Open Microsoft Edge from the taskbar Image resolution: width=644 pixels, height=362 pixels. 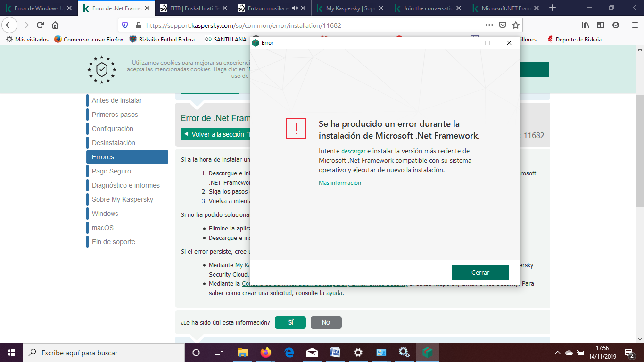coord(289,353)
